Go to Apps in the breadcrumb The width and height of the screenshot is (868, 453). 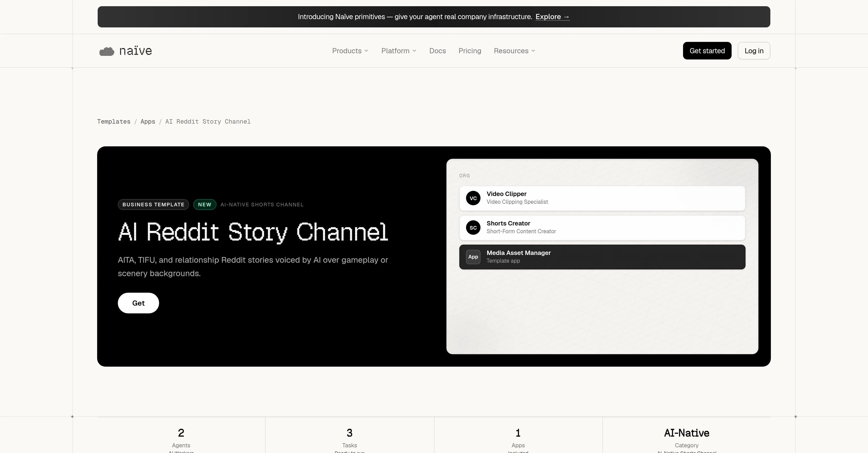148,122
